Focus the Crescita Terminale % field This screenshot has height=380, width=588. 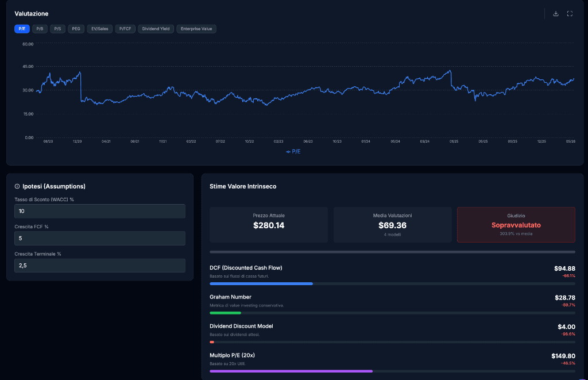click(x=100, y=265)
